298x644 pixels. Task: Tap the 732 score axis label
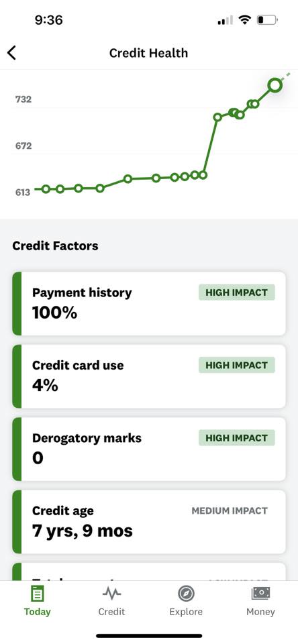pos(23,99)
